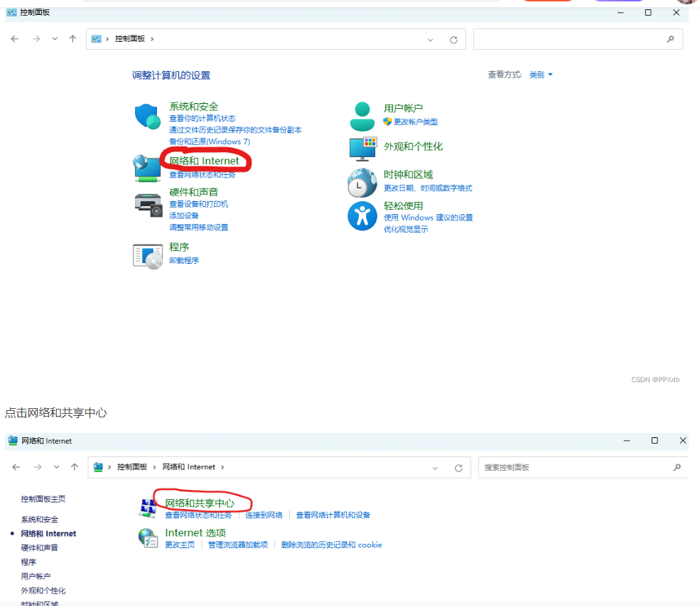
Task: Click search magnifier in 控制面板 window
Action: coord(670,39)
